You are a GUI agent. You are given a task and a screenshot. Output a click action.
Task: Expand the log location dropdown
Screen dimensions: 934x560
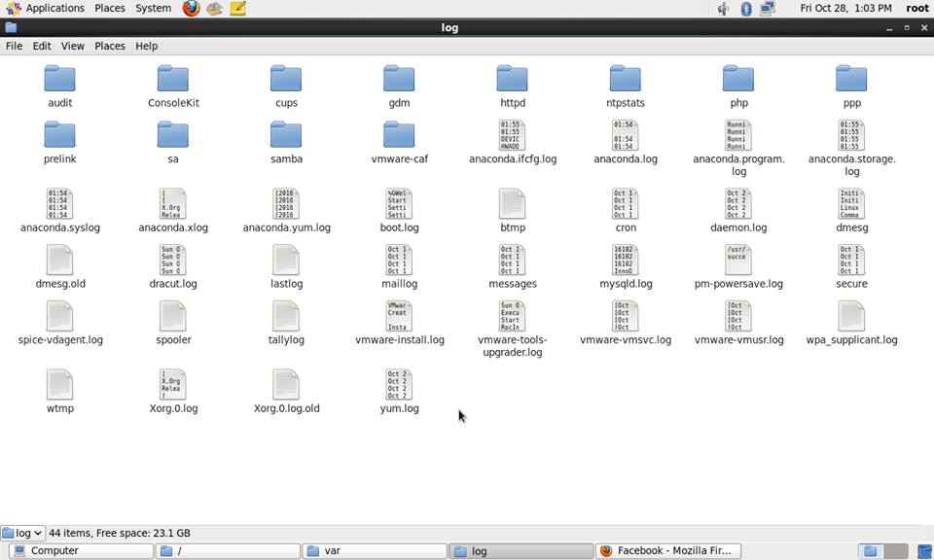pyautogui.click(x=22, y=533)
